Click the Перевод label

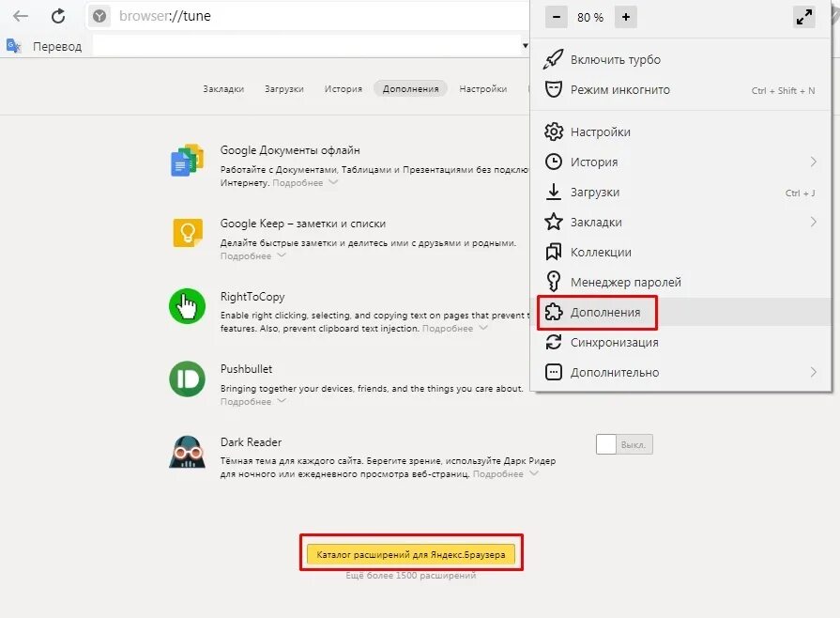click(57, 47)
